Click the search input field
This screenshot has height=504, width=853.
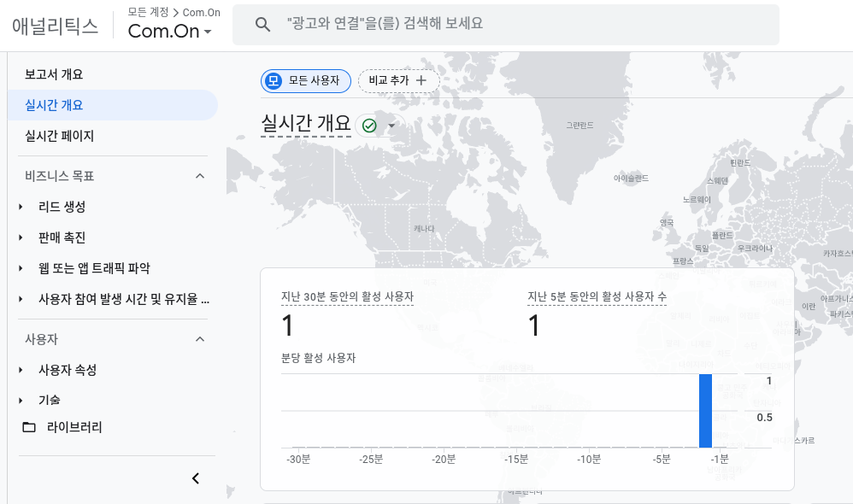tap(506, 25)
